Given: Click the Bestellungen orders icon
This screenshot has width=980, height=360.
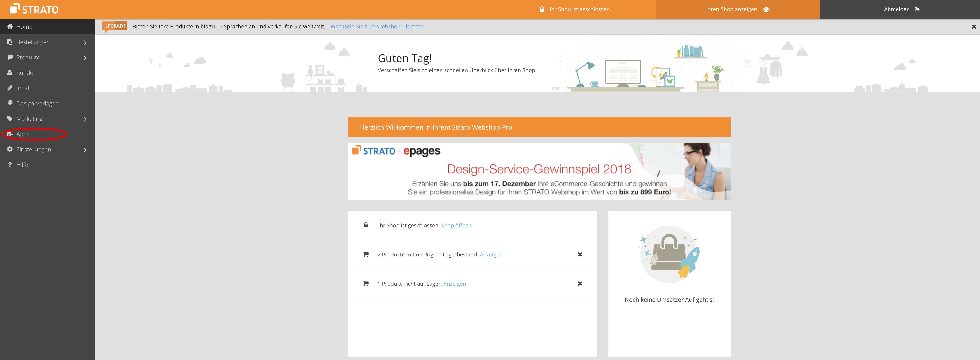Looking at the screenshot, I should pos(10,42).
